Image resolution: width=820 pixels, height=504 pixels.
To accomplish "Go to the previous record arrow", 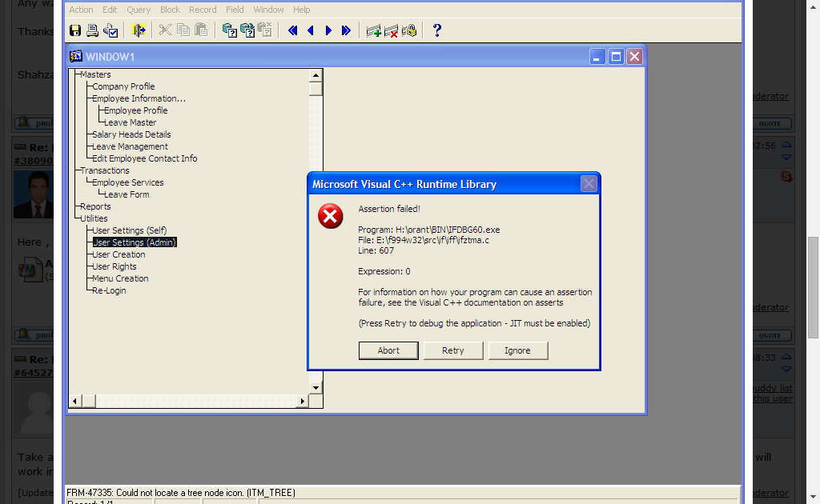I will (311, 30).
